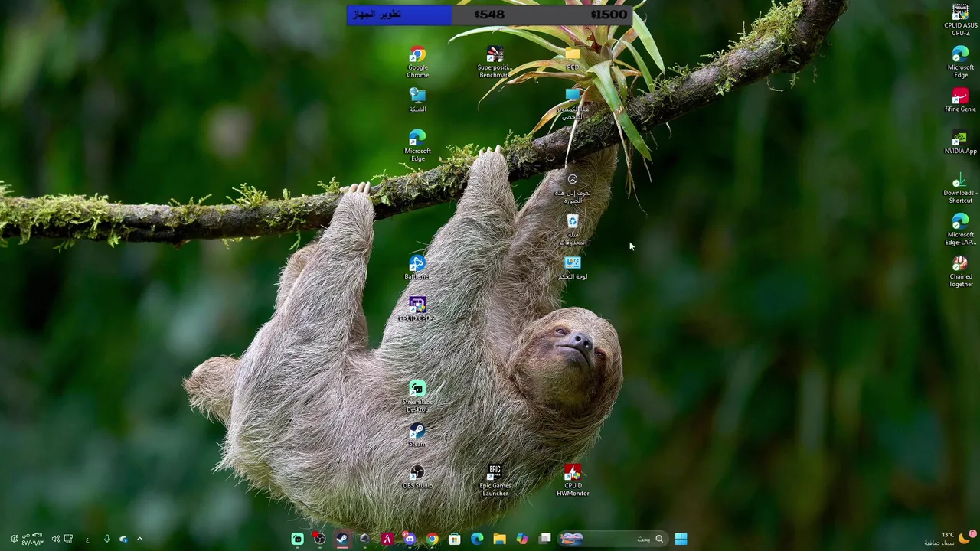Screen dimensions: 980x551
Task: Open Microsoft Edge from the taskbar
Action: point(477,539)
